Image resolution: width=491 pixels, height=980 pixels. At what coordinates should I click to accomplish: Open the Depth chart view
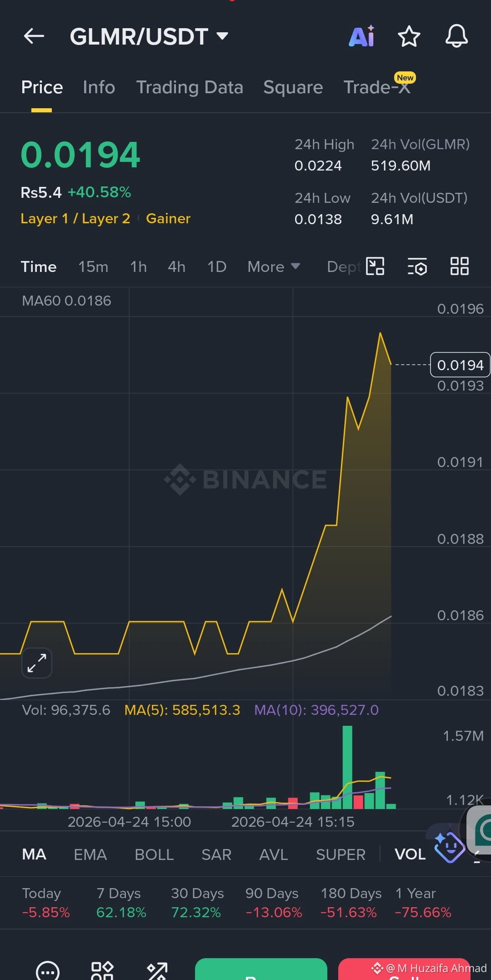(344, 266)
